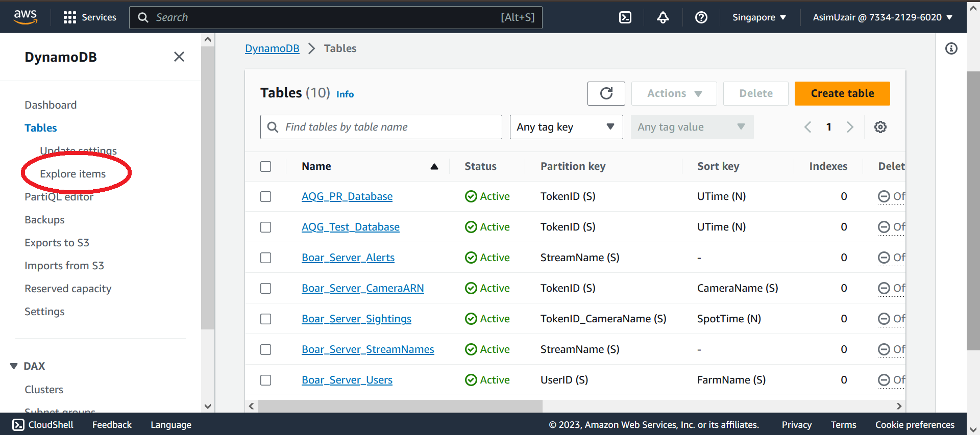Open the Boar_Server_StreamNames table link
Image resolution: width=980 pixels, height=435 pixels.
click(368, 349)
